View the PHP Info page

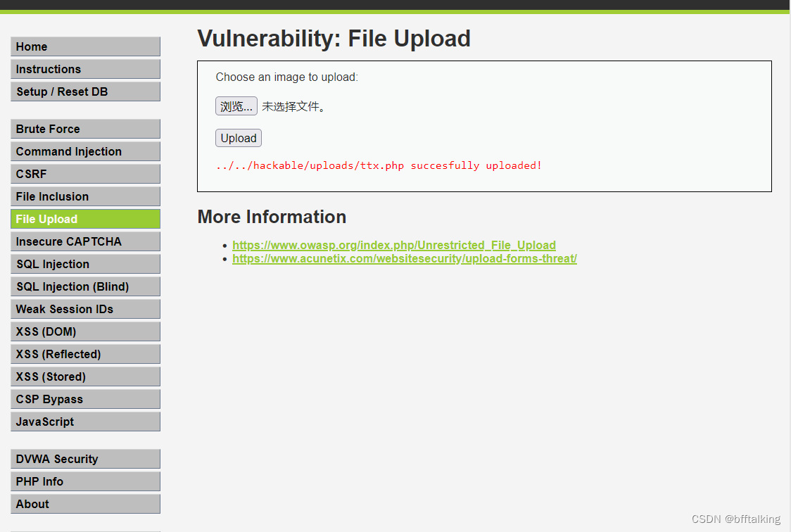(x=85, y=481)
